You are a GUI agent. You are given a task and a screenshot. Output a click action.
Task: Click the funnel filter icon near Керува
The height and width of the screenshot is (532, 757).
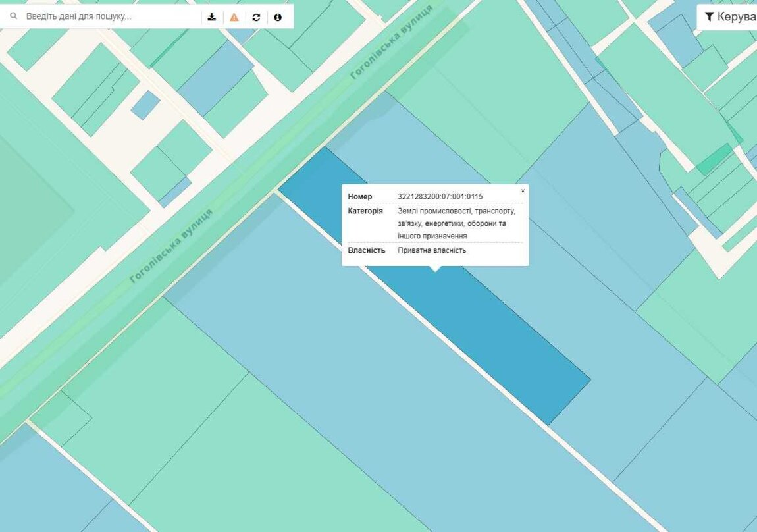(x=709, y=17)
